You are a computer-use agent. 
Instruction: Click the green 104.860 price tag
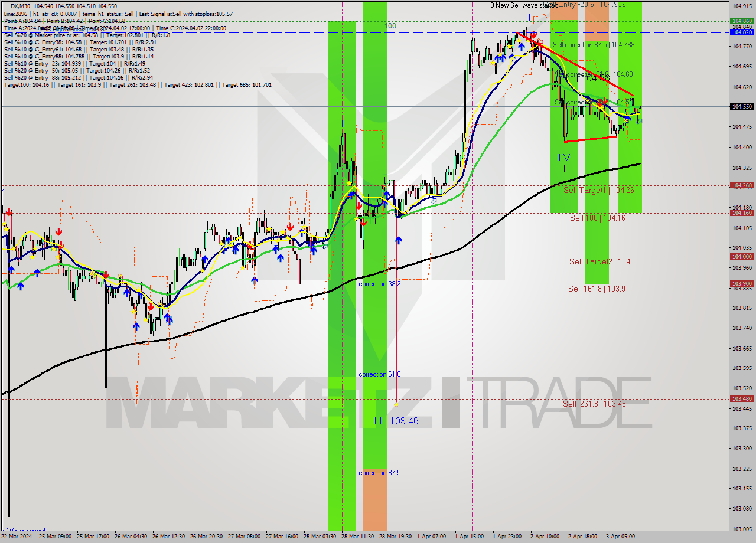(742, 21)
